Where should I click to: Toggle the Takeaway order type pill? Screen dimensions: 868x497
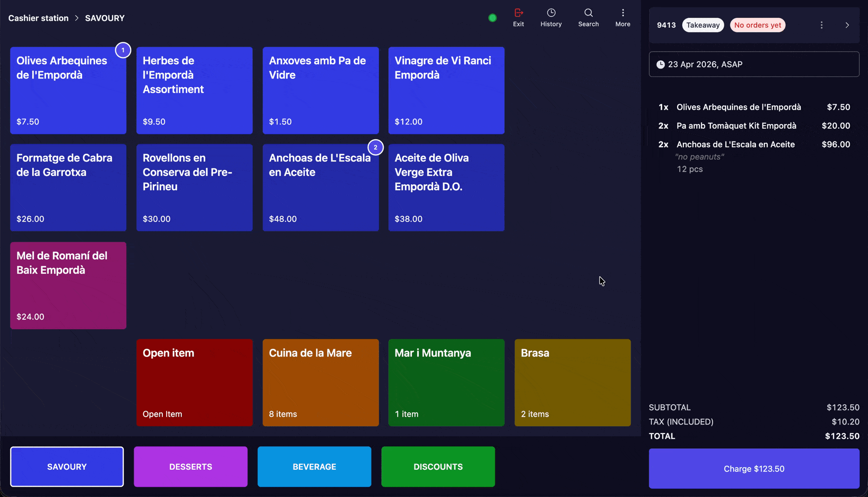(703, 25)
